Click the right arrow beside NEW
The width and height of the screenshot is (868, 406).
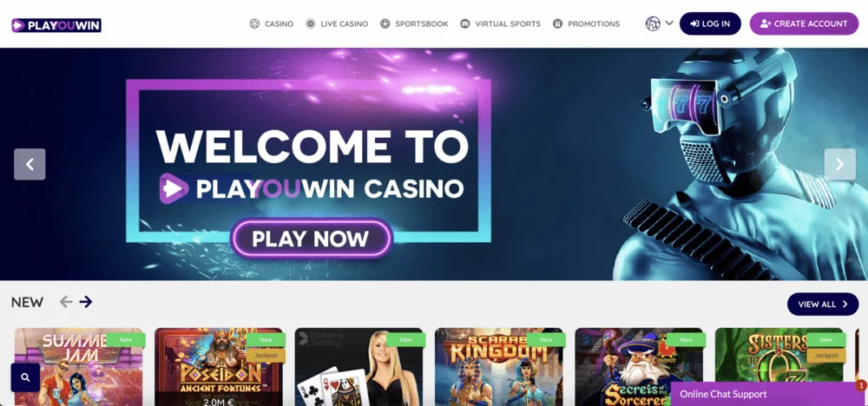[85, 301]
